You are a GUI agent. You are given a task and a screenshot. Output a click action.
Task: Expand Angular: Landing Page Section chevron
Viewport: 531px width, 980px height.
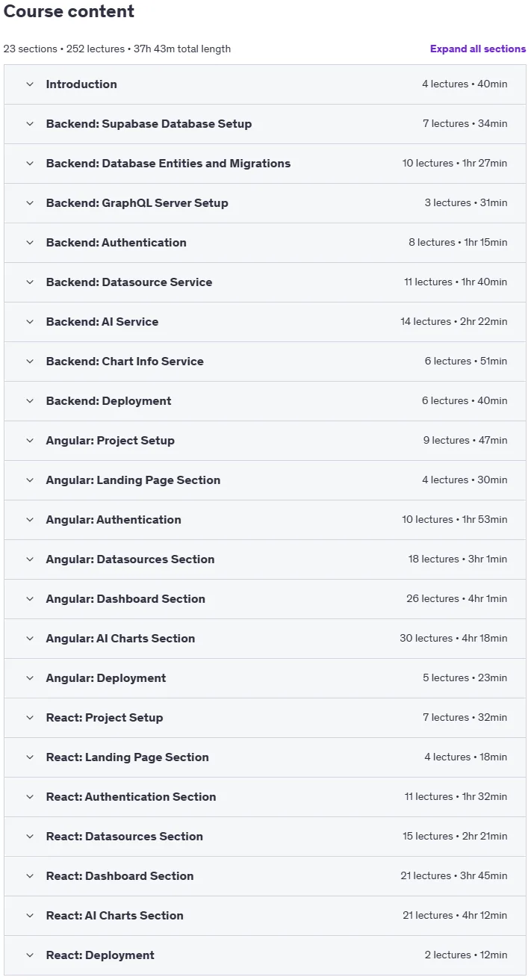[x=30, y=480]
